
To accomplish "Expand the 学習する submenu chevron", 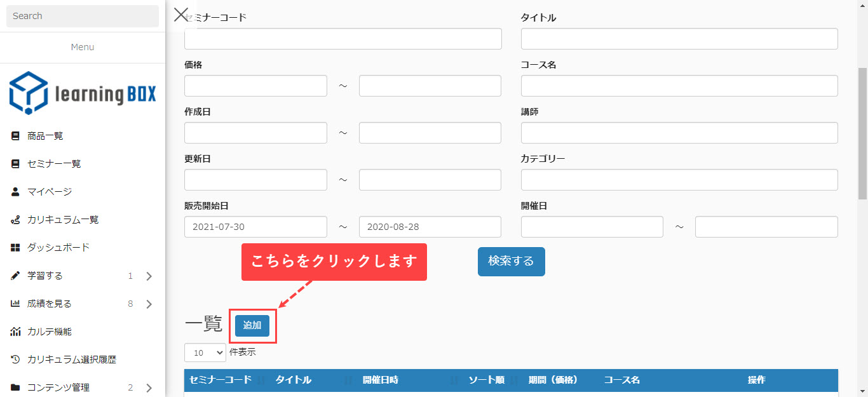I will [149, 276].
